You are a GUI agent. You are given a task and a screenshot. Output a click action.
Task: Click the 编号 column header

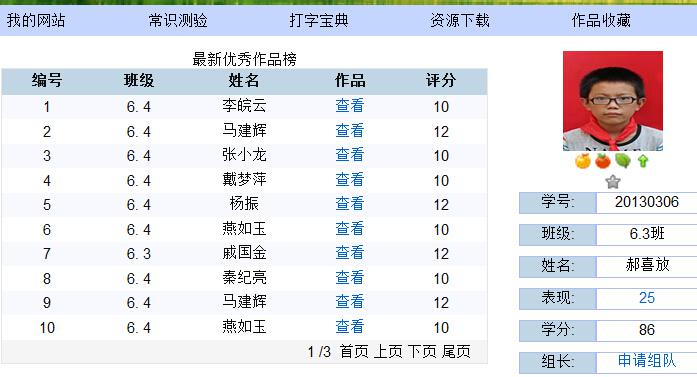point(47,81)
